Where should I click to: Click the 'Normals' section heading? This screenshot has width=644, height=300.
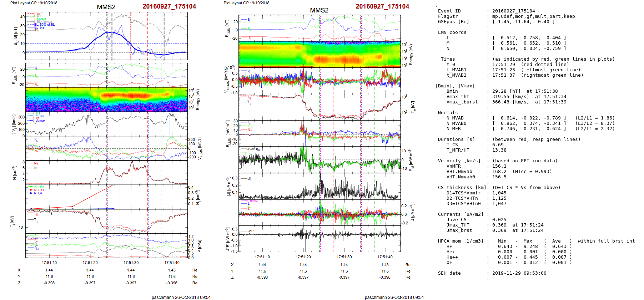(448, 113)
